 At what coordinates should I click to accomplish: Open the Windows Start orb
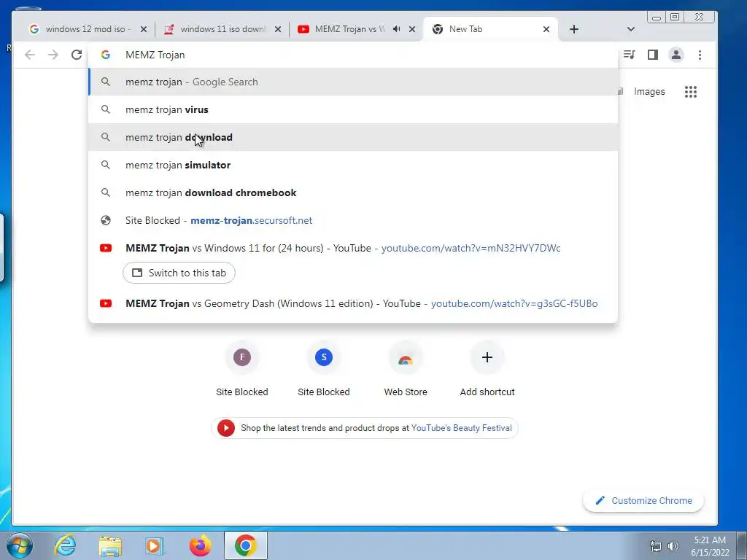[x=20, y=545]
